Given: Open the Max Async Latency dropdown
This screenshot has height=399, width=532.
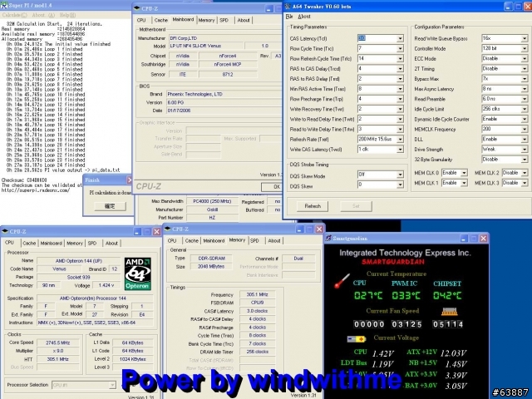Looking at the screenshot, I should pyautogui.click(x=525, y=89).
